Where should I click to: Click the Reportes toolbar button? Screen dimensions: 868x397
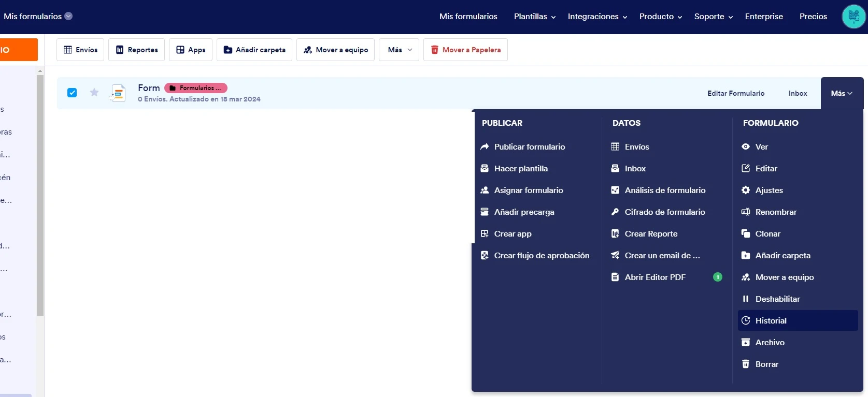pyautogui.click(x=137, y=50)
